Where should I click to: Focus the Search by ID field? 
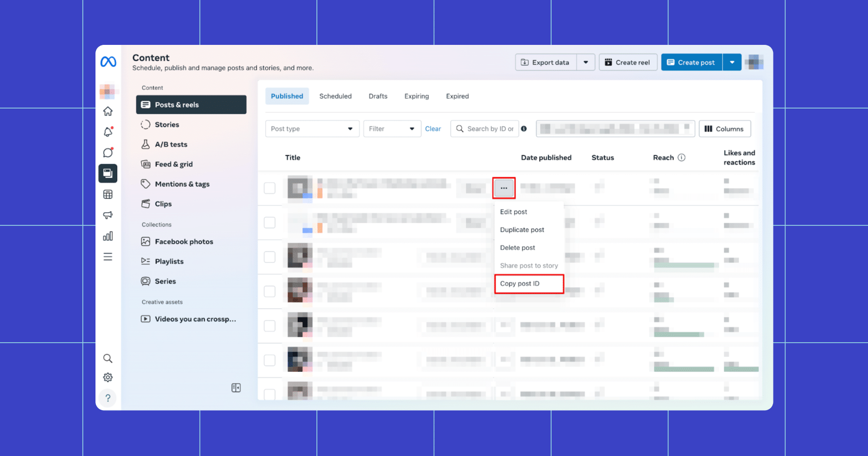[485, 129]
